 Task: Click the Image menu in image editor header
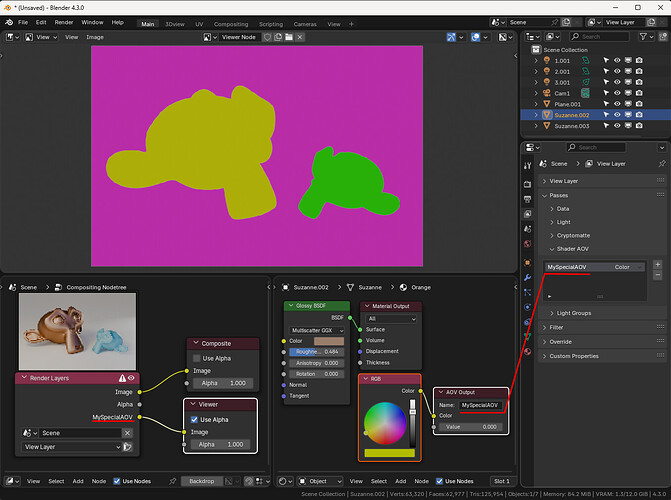click(x=95, y=37)
